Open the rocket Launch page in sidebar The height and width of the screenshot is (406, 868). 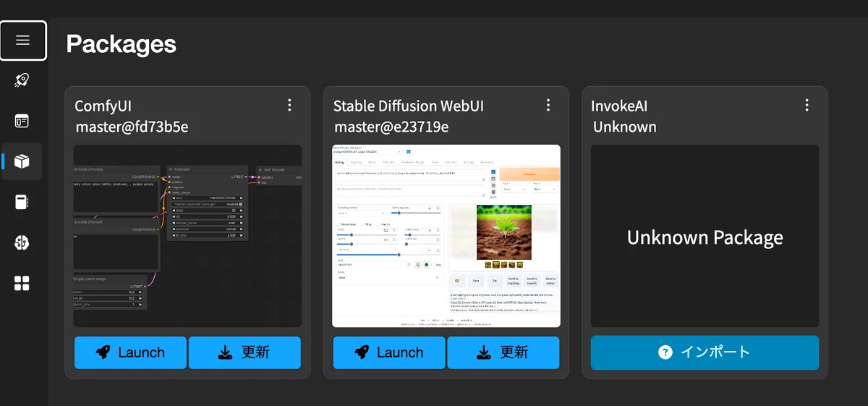[22, 80]
